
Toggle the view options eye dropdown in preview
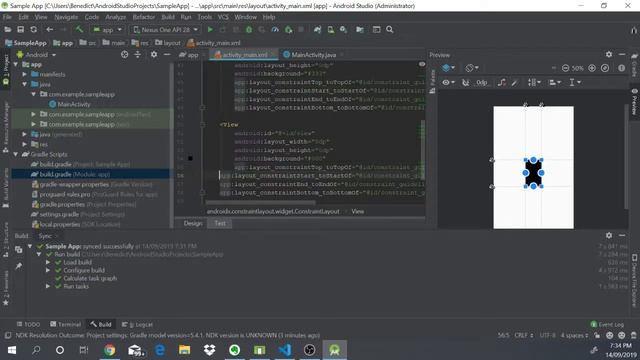coord(448,82)
